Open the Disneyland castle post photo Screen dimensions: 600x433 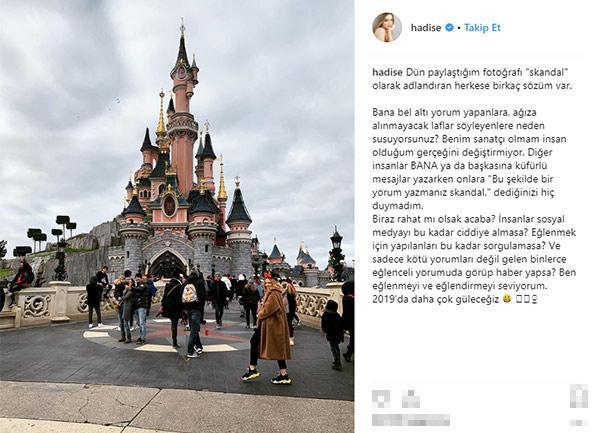coord(177,216)
